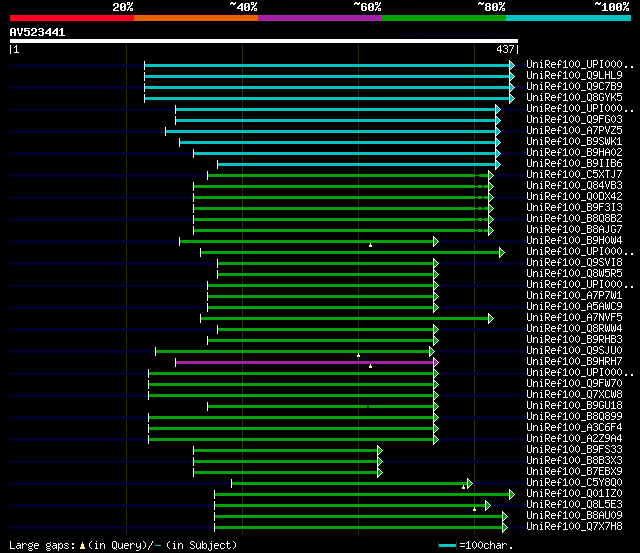Click the query end position 437

click(505, 49)
